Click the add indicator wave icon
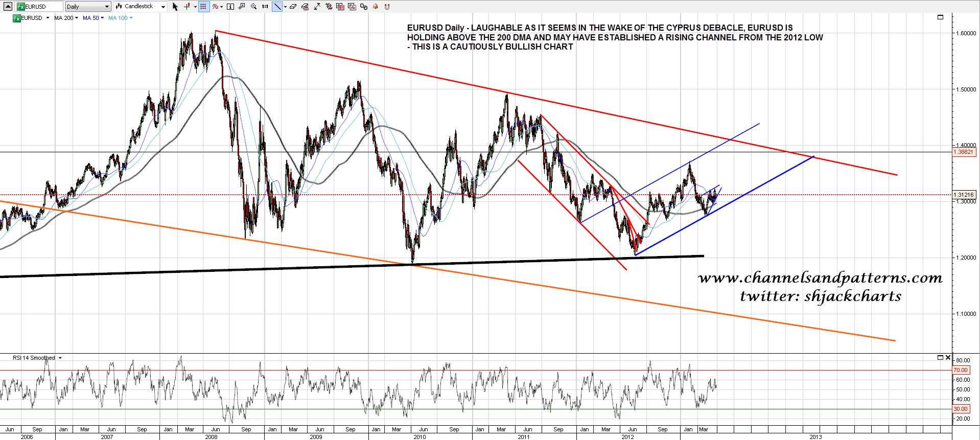This screenshot has width=980, height=440. tap(216, 7)
